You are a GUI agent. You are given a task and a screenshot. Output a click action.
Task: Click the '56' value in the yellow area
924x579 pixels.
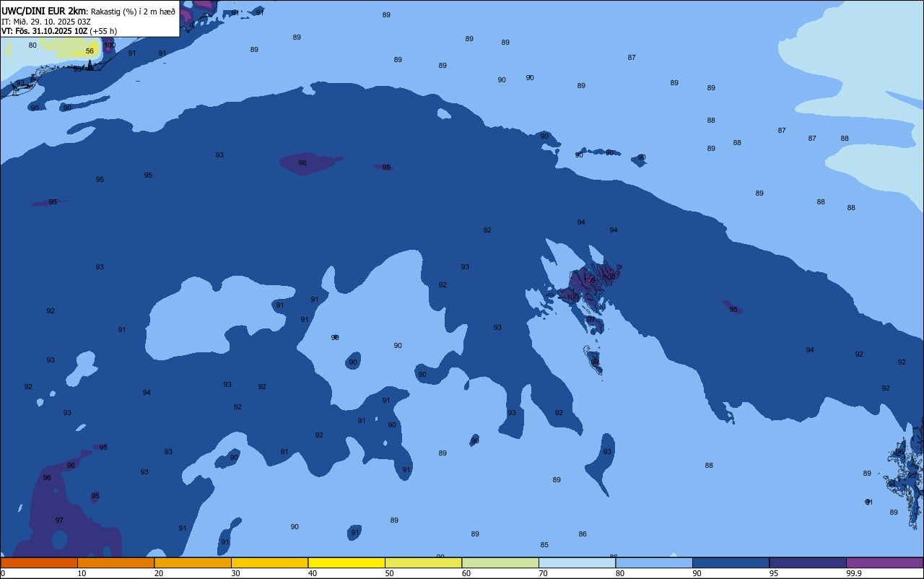click(90, 51)
